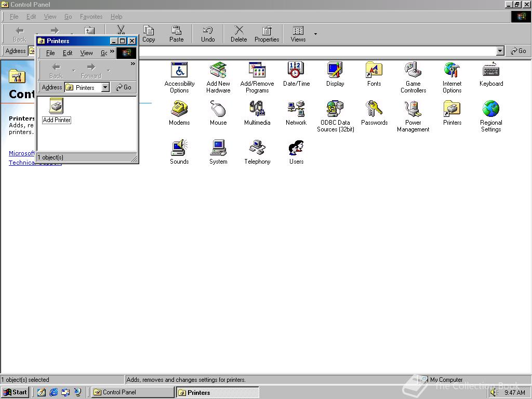Follow the Microsoft link in left pane

point(21,153)
